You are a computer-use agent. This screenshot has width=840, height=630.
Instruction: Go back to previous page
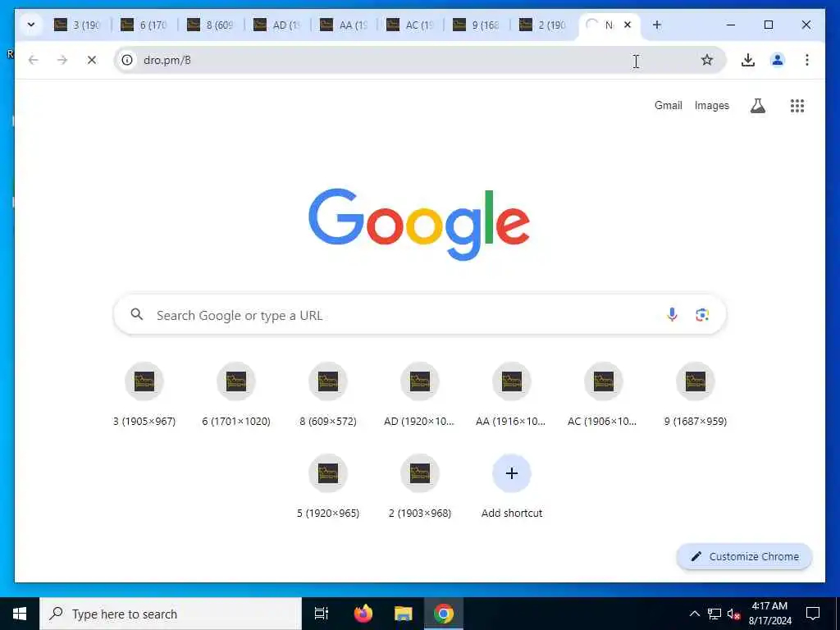pyautogui.click(x=33, y=60)
